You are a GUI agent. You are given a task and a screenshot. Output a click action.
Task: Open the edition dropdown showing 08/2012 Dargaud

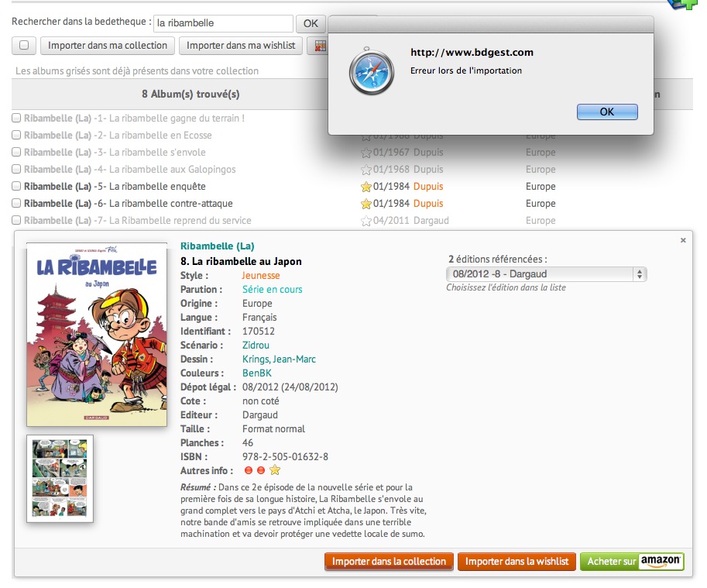[546, 273]
